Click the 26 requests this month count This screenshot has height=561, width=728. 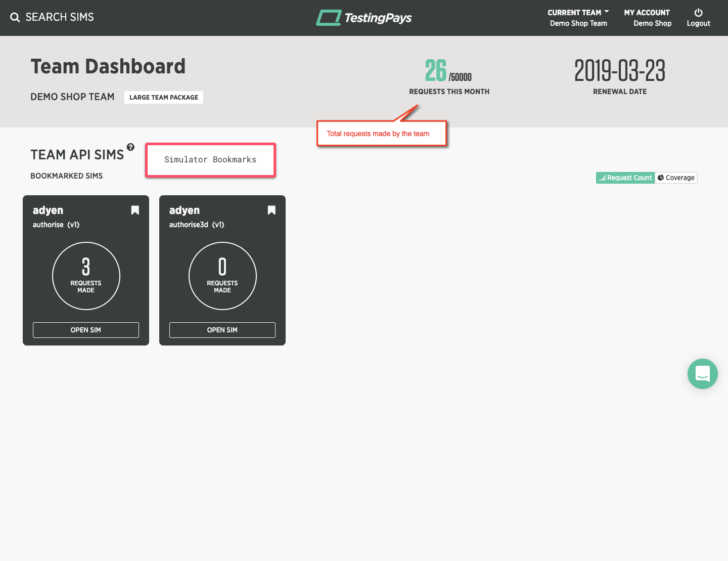436,71
